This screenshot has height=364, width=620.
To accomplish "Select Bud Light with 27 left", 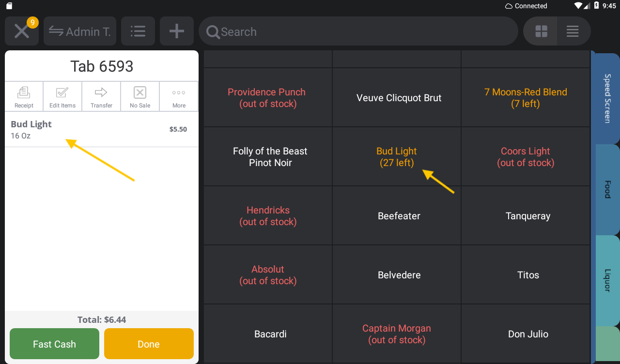I will click(x=396, y=156).
